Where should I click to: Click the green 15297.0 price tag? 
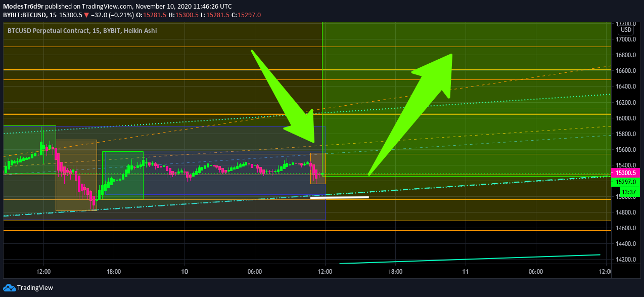pyautogui.click(x=626, y=182)
